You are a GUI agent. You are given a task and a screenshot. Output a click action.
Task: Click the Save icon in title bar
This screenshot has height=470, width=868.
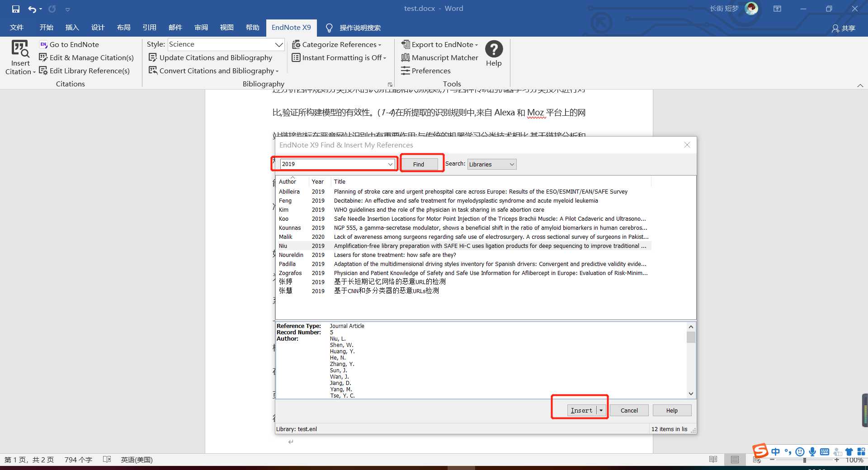click(16, 9)
